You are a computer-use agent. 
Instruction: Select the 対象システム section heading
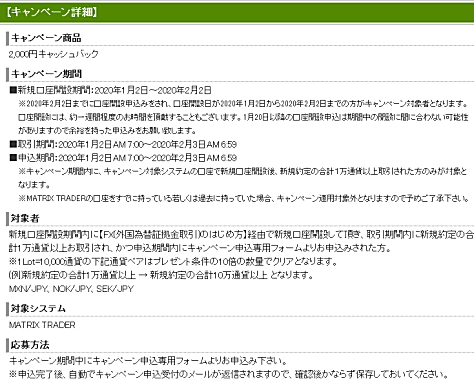click(38, 309)
